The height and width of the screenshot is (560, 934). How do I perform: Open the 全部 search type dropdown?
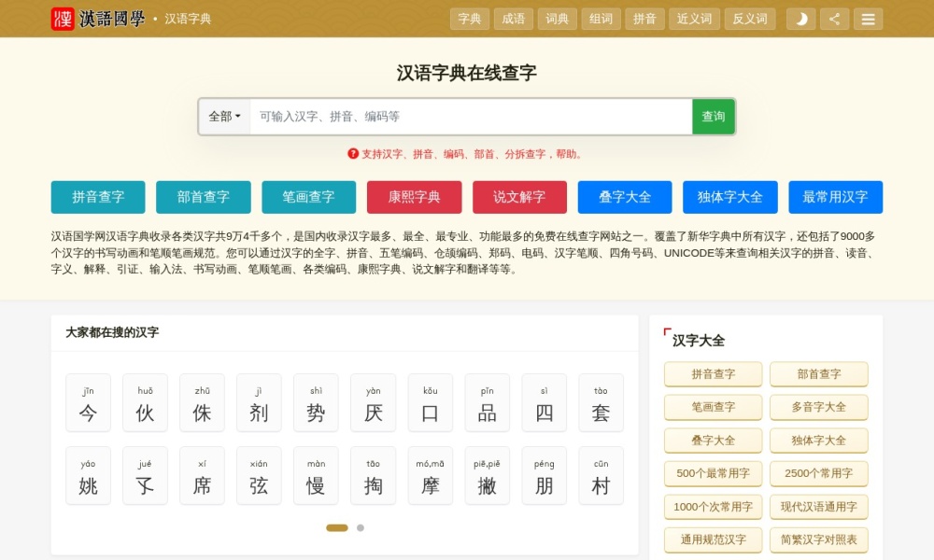pyautogui.click(x=224, y=116)
